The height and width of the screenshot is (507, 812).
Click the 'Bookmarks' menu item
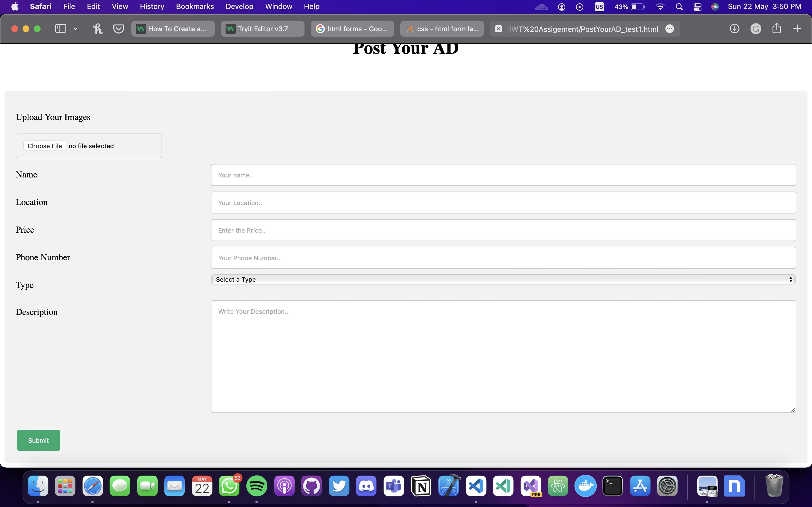click(x=195, y=6)
